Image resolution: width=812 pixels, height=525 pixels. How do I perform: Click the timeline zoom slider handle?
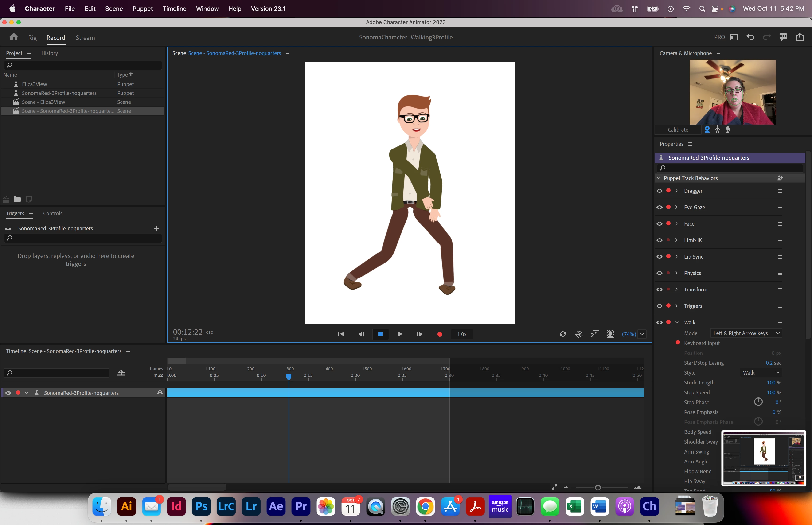tap(598, 488)
